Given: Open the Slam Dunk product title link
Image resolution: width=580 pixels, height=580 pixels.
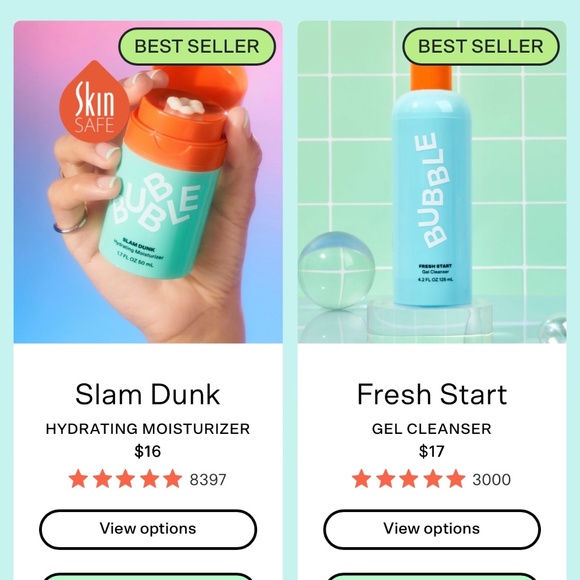Looking at the screenshot, I should 148,394.
